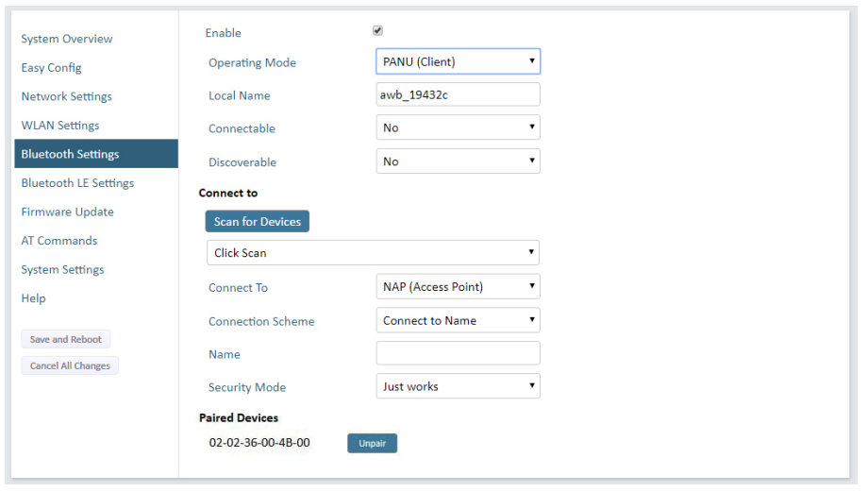This screenshot has width=868, height=492.
Task: Navigate to Network Settings
Action: (66, 96)
